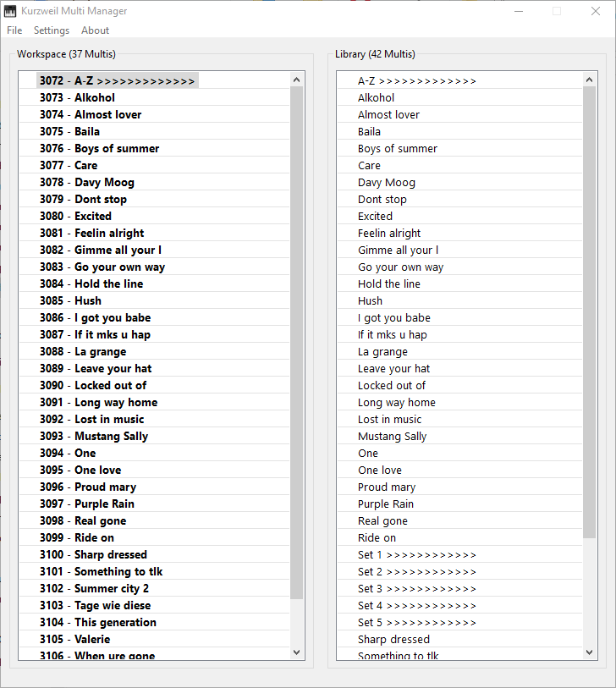Click the Workspace list scroll up arrow
The width and height of the screenshot is (616, 688).
pos(297,80)
